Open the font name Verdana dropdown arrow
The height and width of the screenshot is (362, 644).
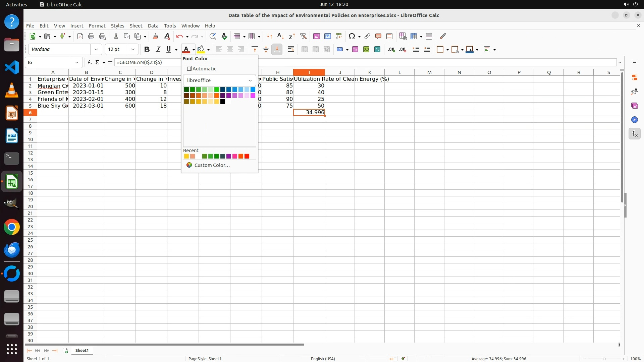click(x=96, y=50)
